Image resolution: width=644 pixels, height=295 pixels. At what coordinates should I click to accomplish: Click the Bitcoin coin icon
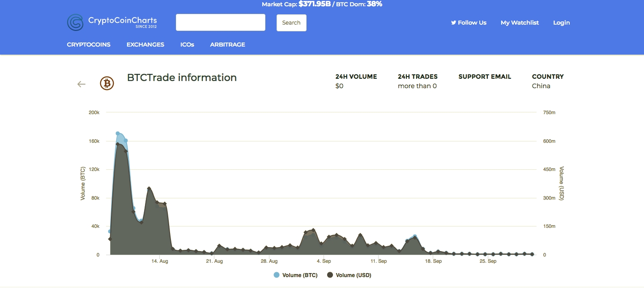(107, 83)
